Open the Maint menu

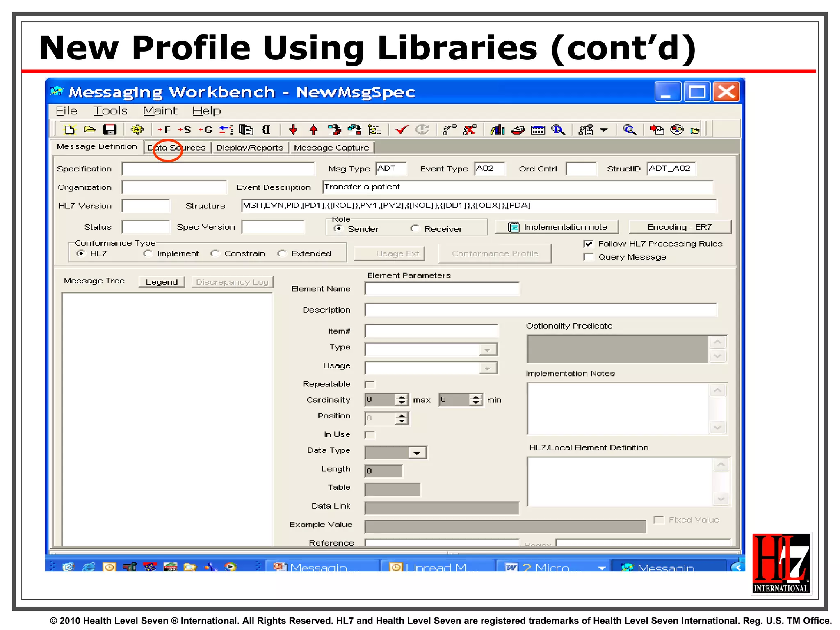tap(160, 111)
